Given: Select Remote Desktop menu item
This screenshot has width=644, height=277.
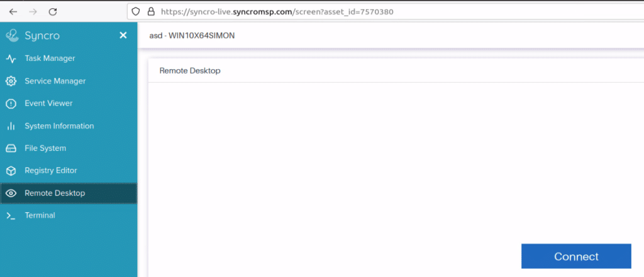Looking at the screenshot, I should pyautogui.click(x=69, y=193).
